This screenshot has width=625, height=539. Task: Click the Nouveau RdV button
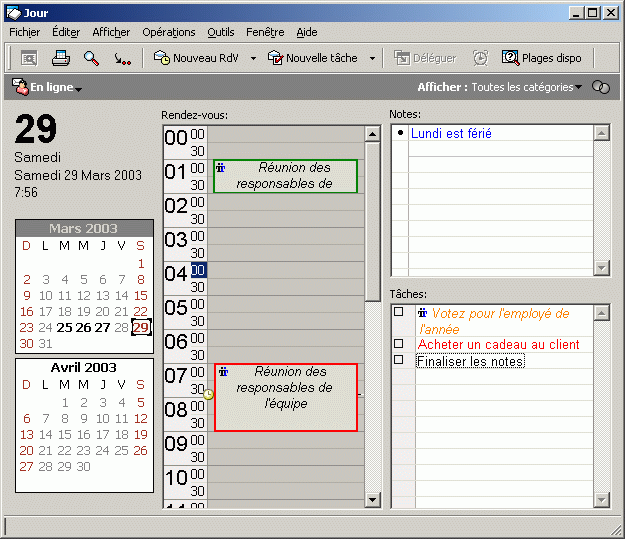click(196, 58)
